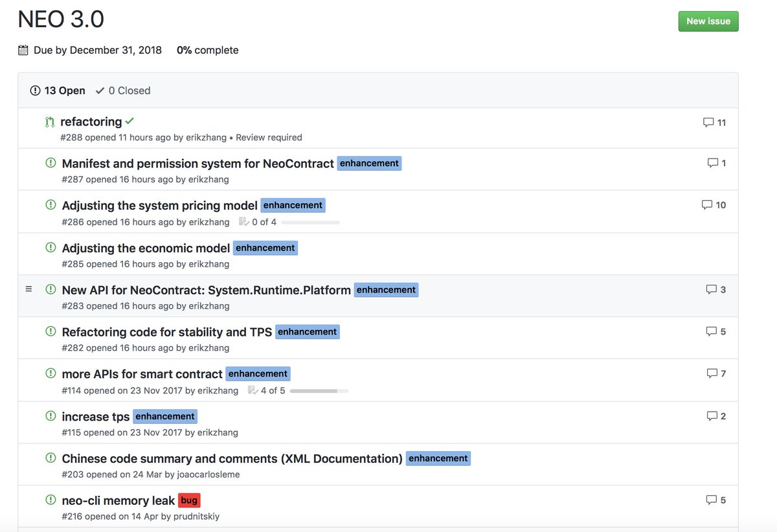This screenshot has height=532, width=777.
Task: Show the 13 Open issues tab
Action: point(58,91)
